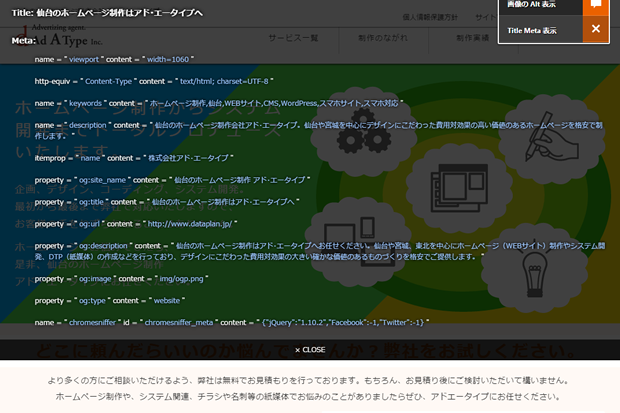Click the http://www.dataplan.jp/ URL value
The width and height of the screenshot is (620, 413).
(x=190, y=224)
